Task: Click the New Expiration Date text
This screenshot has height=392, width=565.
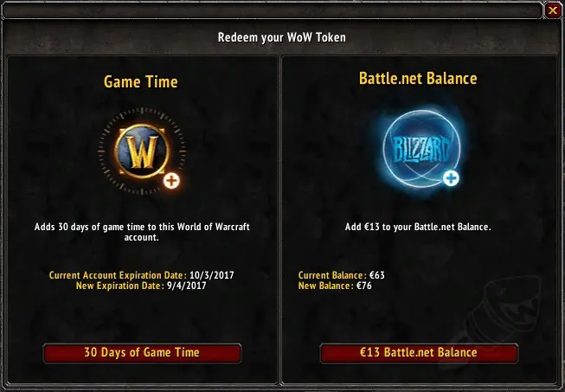Action: click(141, 286)
